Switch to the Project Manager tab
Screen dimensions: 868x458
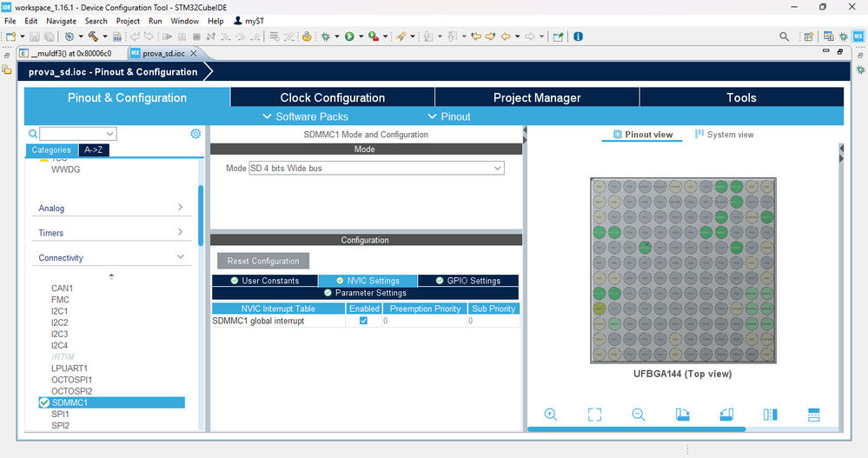click(x=537, y=97)
